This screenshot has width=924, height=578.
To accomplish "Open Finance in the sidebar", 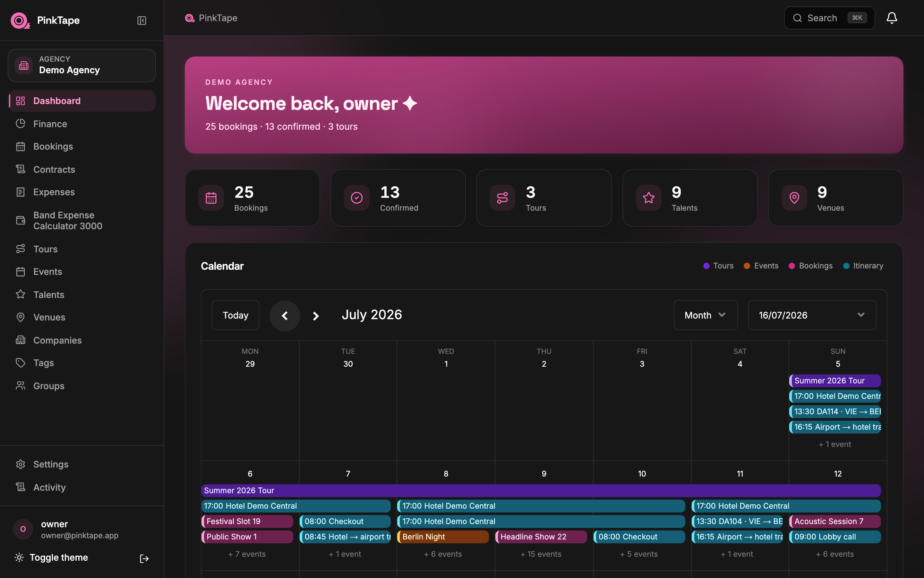I will [82, 124].
